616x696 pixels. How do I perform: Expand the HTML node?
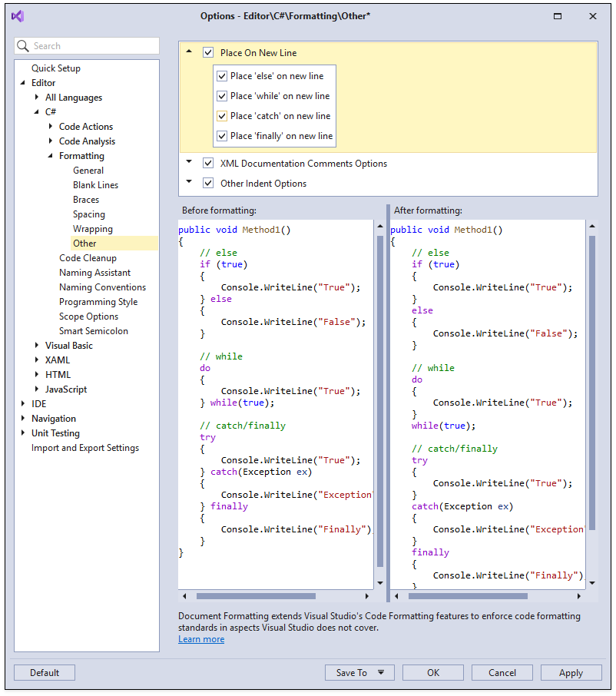(x=37, y=374)
